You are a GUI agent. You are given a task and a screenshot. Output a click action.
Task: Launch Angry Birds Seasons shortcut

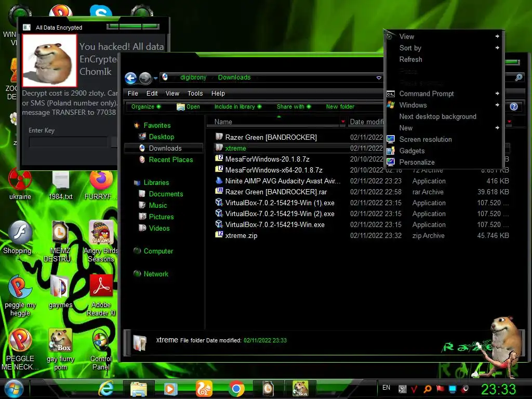(101, 242)
